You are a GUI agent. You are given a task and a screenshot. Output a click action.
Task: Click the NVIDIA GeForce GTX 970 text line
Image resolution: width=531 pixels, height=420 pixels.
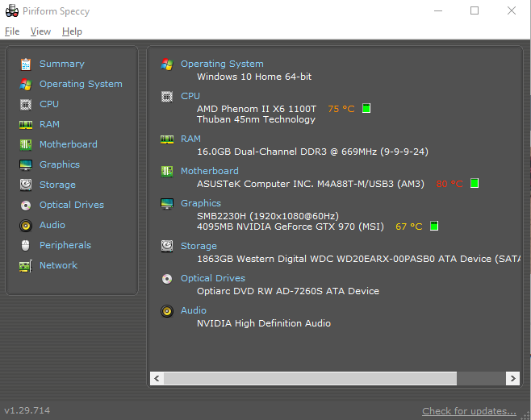[291, 227]
